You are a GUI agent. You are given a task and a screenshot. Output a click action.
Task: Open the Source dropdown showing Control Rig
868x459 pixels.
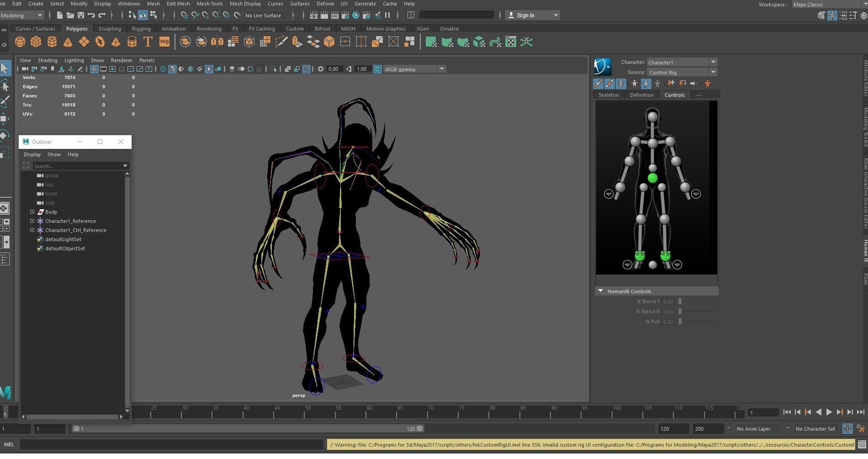(682, 72)
